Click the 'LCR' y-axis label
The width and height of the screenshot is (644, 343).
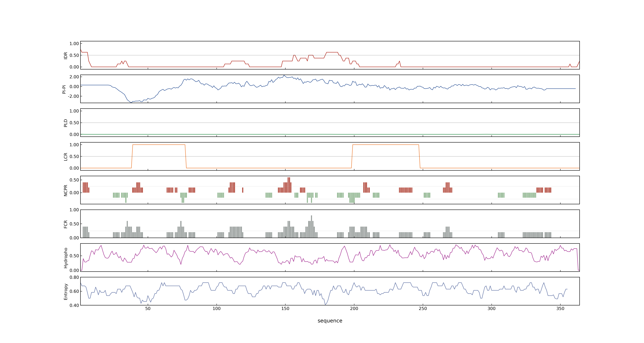(66, 157)
